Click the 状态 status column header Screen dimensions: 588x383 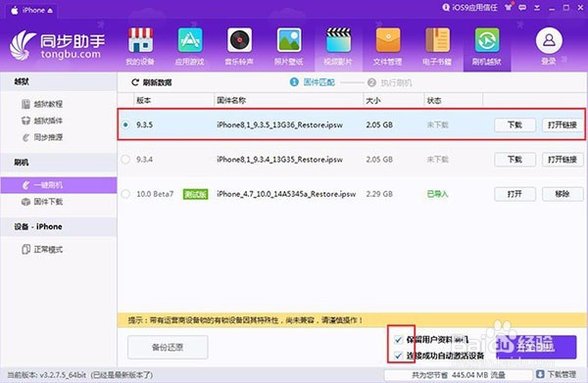453,101
